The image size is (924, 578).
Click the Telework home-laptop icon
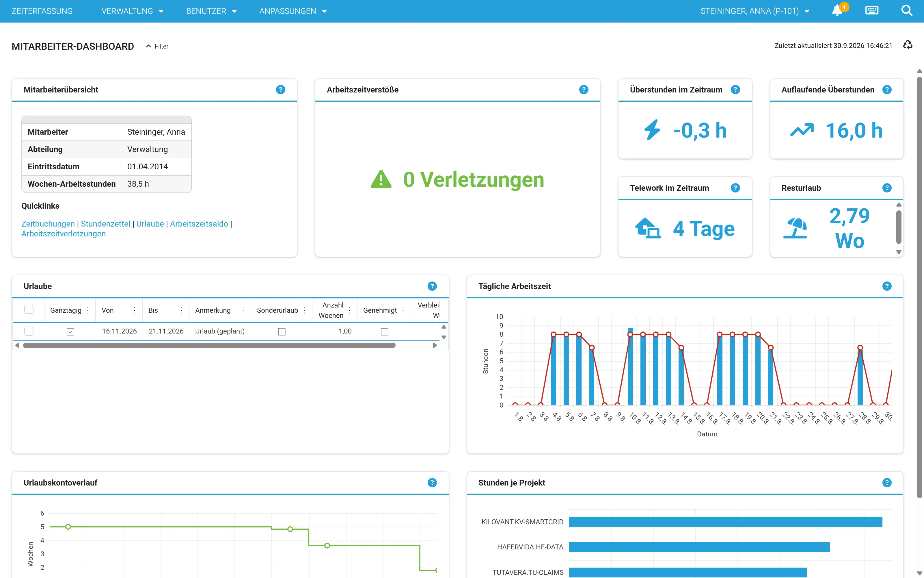pyautogui.click(x=648, y=228)
